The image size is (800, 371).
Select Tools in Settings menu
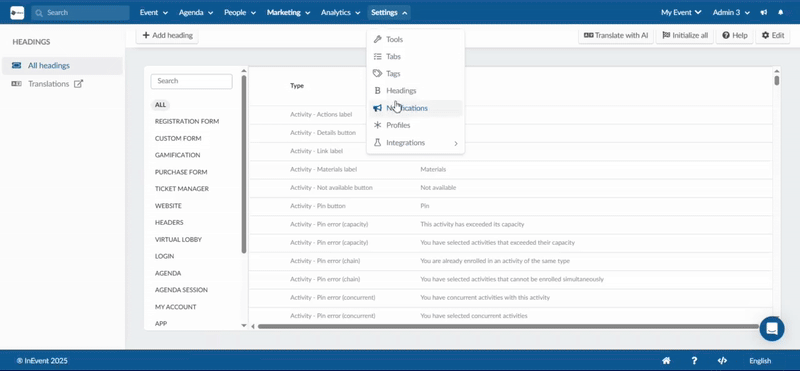pyautogui.click(x=415, y=39)
